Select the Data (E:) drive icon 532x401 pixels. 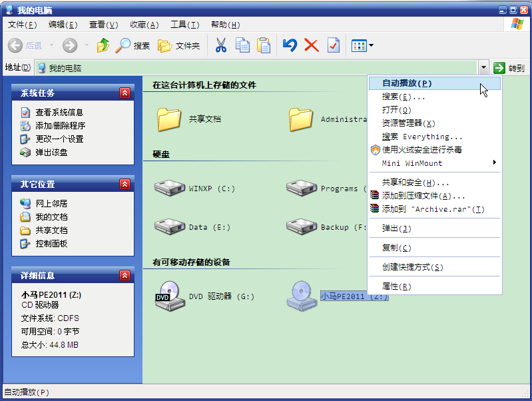[x=169, y=227]
